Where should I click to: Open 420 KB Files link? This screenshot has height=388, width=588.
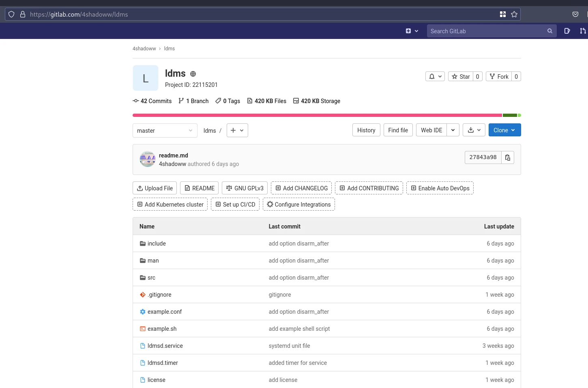(266, 101)
